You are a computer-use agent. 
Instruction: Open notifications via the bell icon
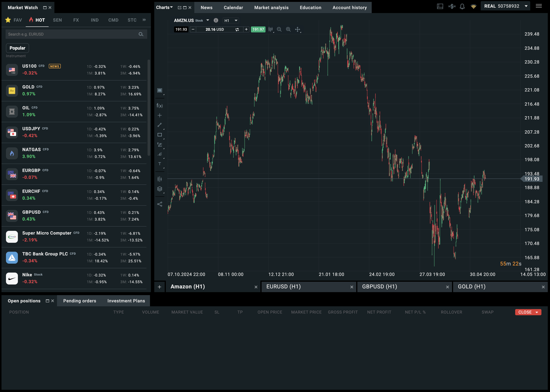click(462, 6)
